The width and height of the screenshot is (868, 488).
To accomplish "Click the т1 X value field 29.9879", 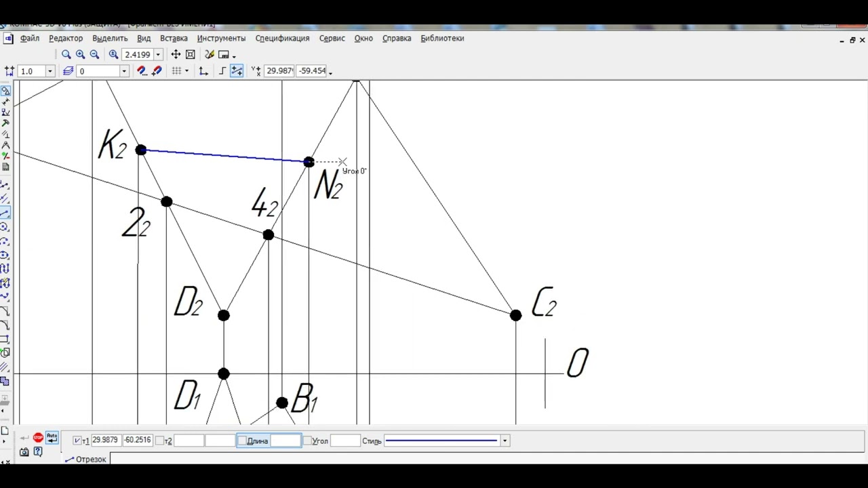I will (105, 441).
